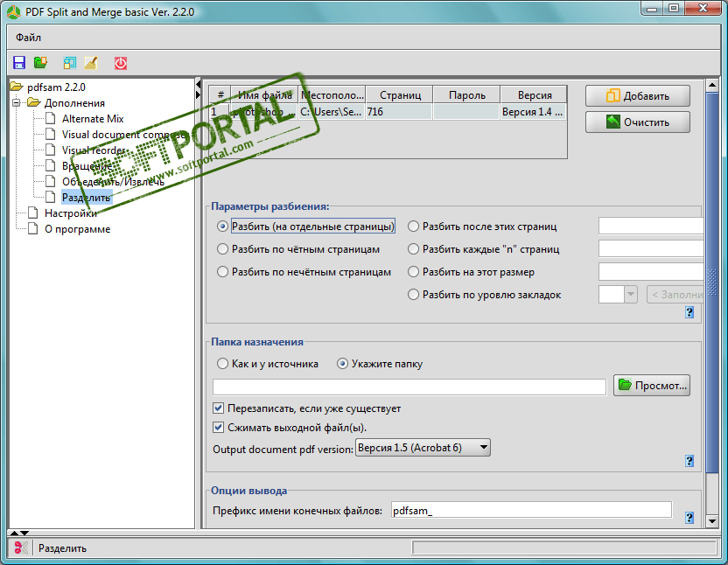Image resolution: width=728 pixels, height=565 pixels.
Task: Click the Alternate Mix page icon
Action: click(51, 118)
